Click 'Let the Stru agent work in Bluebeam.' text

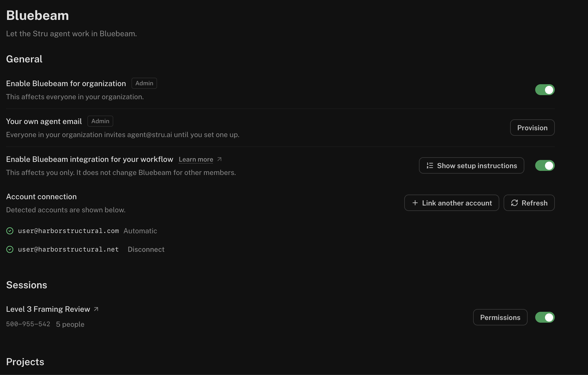(72, 34)
